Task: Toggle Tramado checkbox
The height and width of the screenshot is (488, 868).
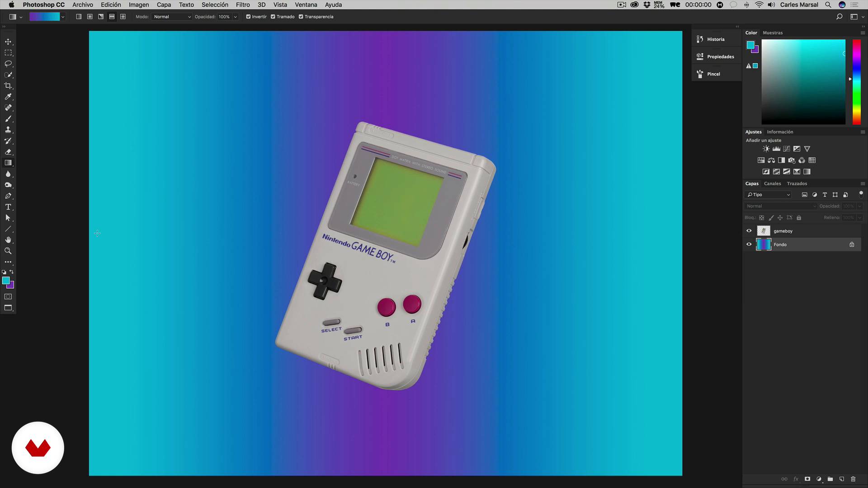Action: 273,17
